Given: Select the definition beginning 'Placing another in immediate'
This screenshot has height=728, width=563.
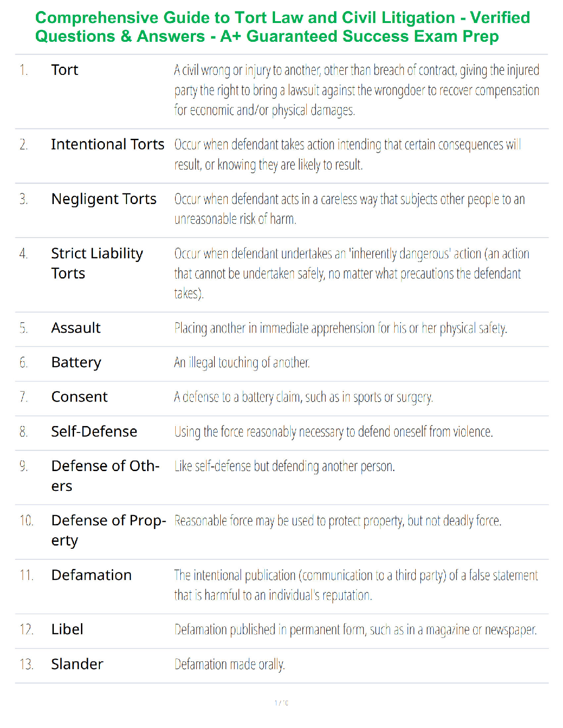Looking at the screenshot, I should pos(340,328).
